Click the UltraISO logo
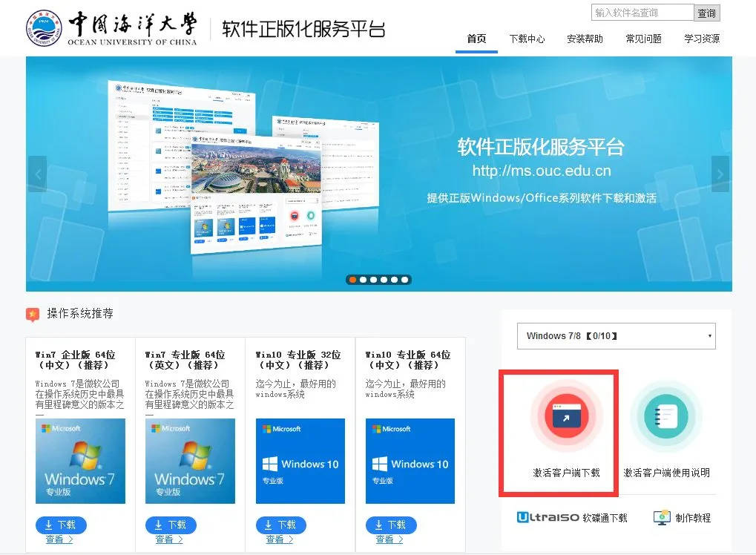Screen dimensions: 756x555 click(548, 517)
